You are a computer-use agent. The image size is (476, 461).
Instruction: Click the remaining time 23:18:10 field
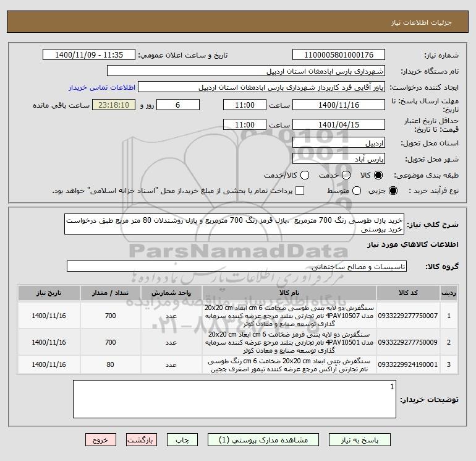click(114, 105)
